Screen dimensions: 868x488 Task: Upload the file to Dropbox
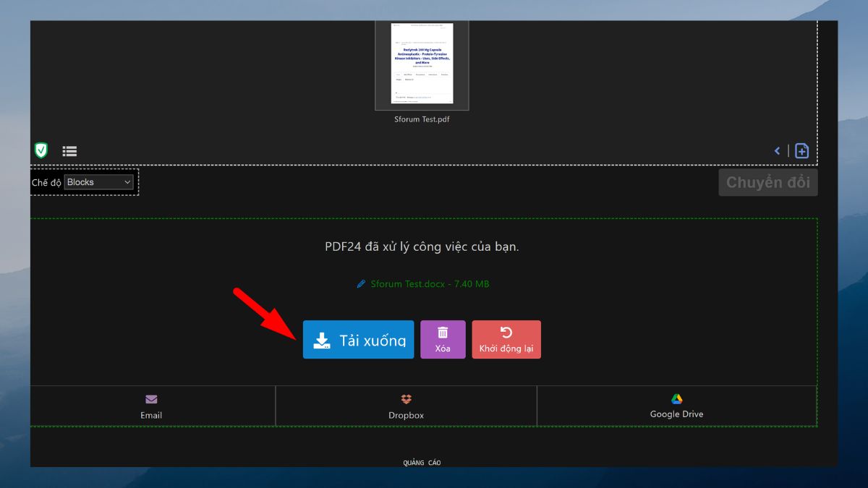pos(406,406)
